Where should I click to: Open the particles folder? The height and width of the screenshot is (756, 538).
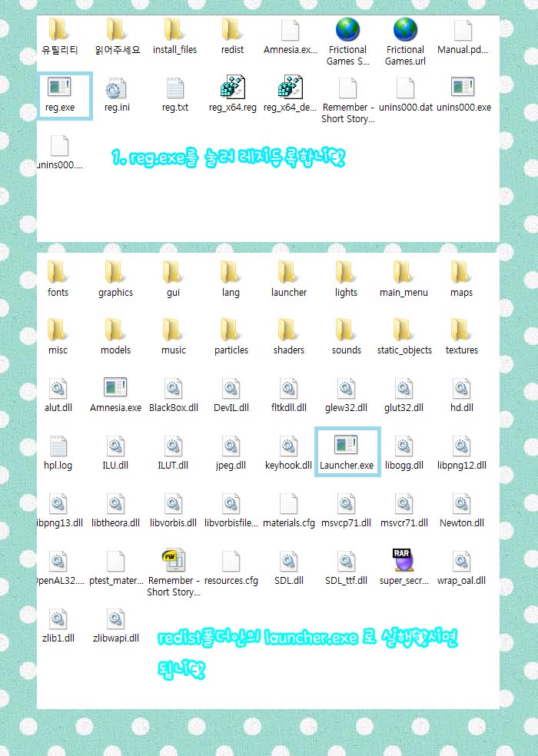230,330
